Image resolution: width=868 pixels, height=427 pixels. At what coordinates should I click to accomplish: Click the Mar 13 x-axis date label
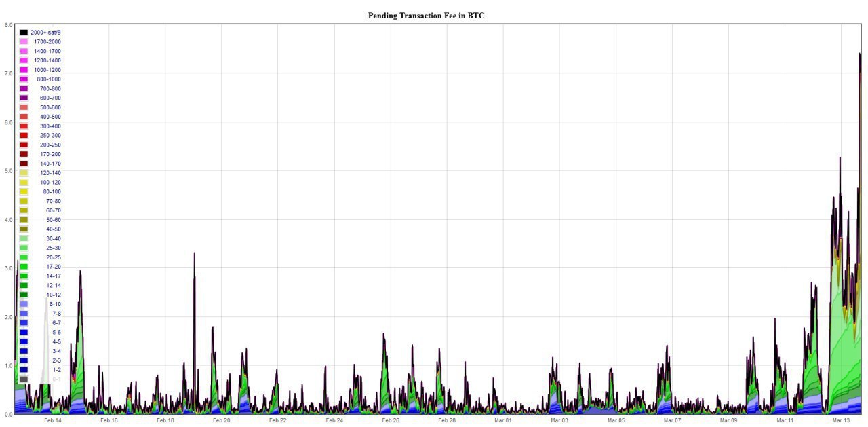point(842,421)
